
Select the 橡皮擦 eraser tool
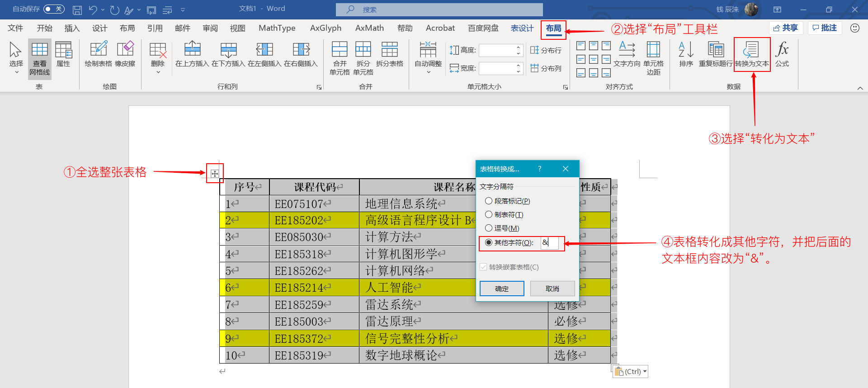pyautogui.click(x=125, y=54)
